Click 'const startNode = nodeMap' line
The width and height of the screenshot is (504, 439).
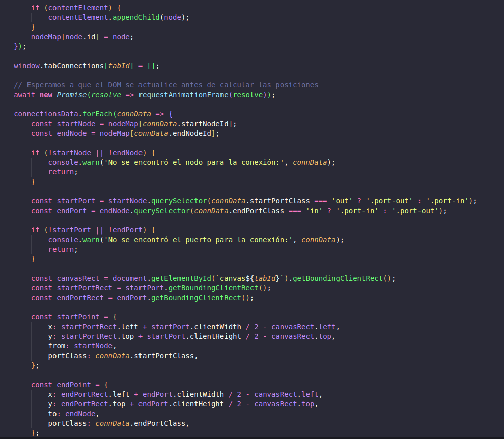click(134, 124)
